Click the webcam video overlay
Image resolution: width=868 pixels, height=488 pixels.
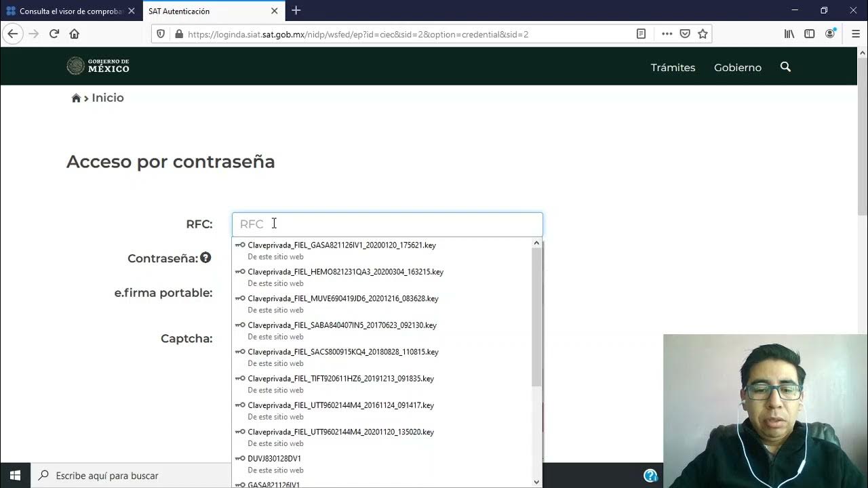(x=766, y=411)
